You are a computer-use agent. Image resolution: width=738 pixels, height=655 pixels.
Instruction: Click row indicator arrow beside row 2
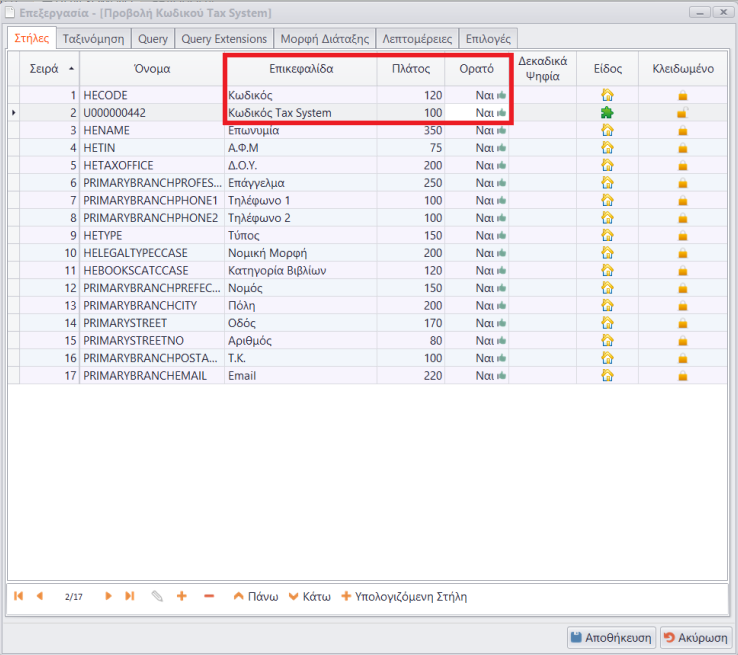(13, 113)
